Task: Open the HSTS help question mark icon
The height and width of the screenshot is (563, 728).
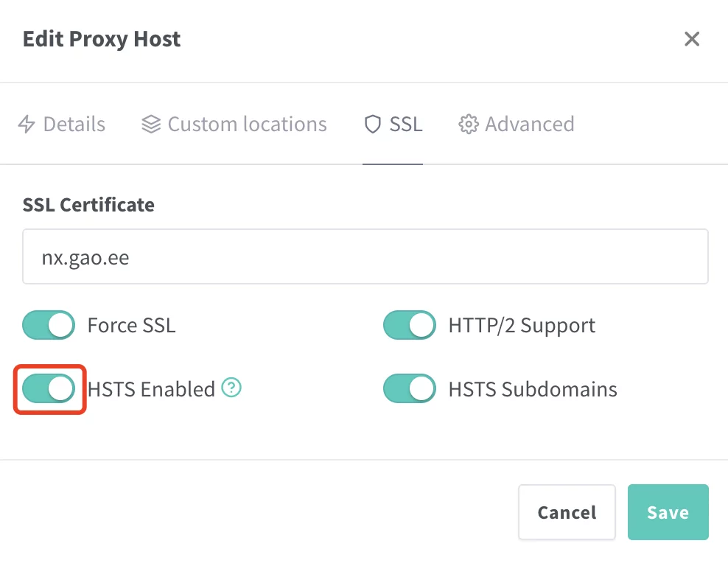Action: (x=231, y=388)
